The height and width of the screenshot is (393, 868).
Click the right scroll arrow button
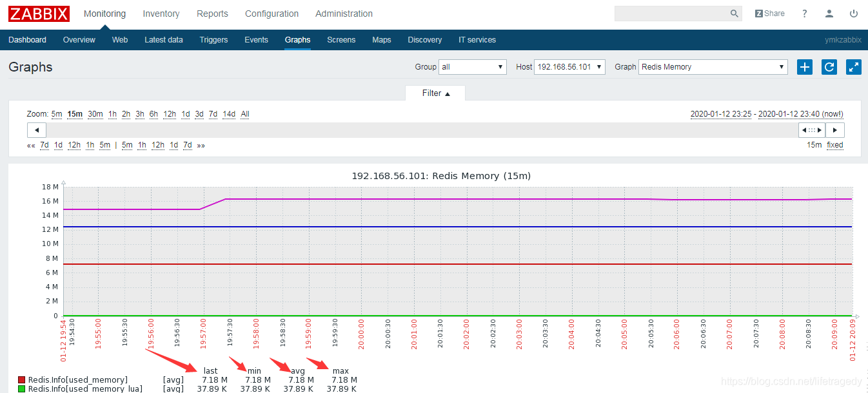click(835, 130)
